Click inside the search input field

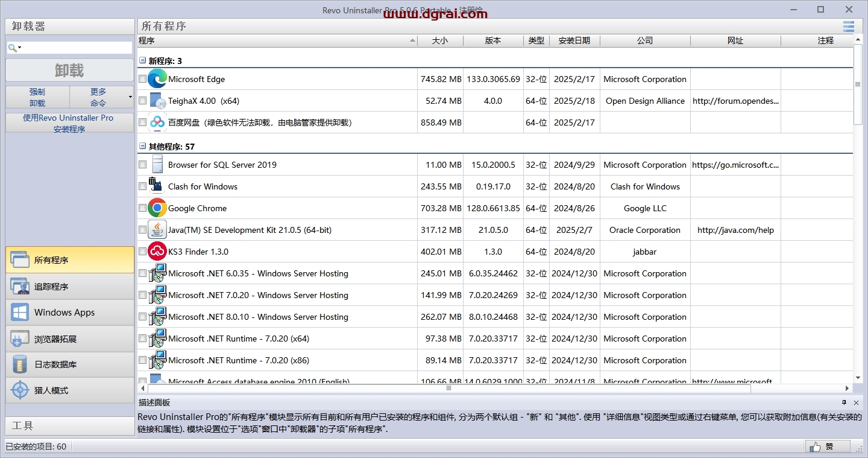(77, 48)
